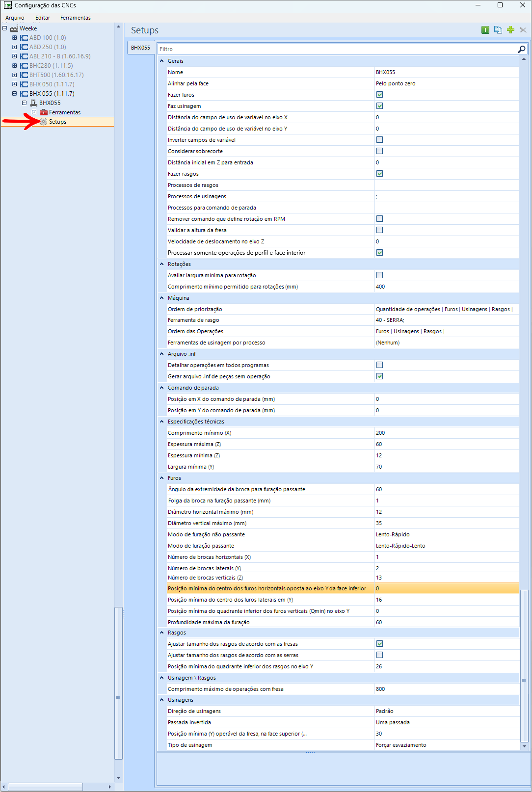
Task: Enable Inverter campos de variável
Action: tap(379, 140)
